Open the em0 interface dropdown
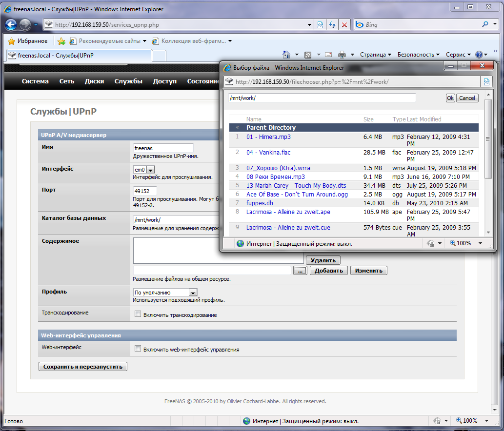 150,170
